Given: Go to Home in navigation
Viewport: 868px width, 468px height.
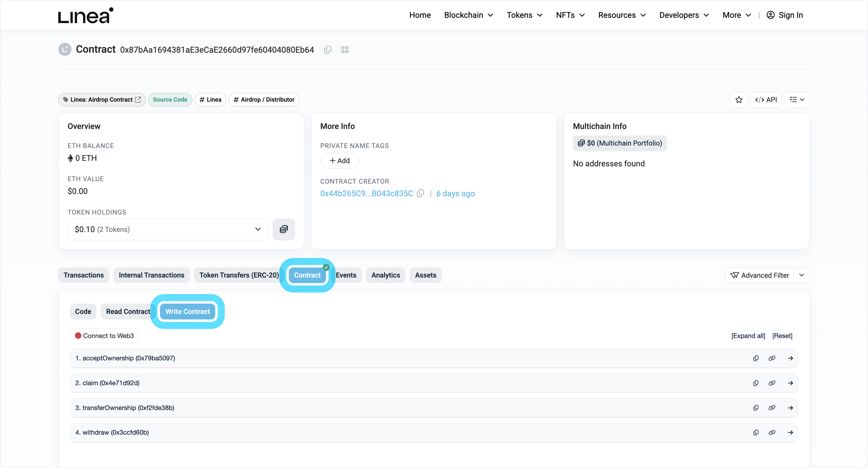Looking at the screenshot, I should point(420,15).
